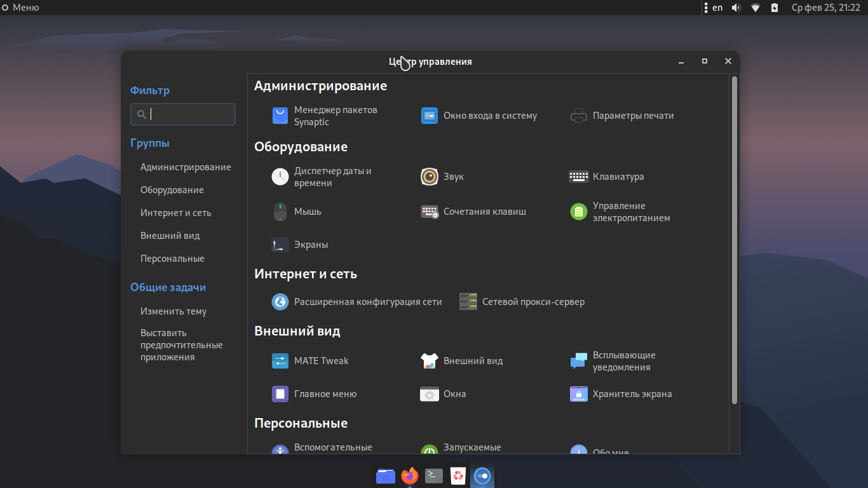Open Synaptic package manager icon
Screen dimensions: 868x488
pyautogui.click(x=280, y=116)
